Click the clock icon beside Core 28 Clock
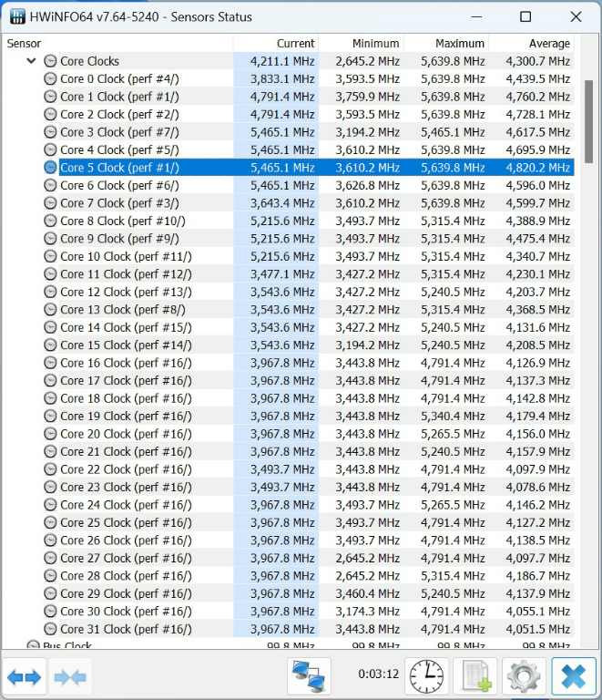Image resolution: width=602 pixels, height=700 pixels. point(50,575)
